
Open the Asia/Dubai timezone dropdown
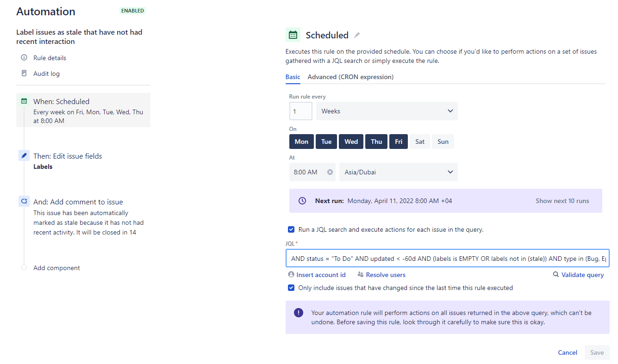pos(398,172)
